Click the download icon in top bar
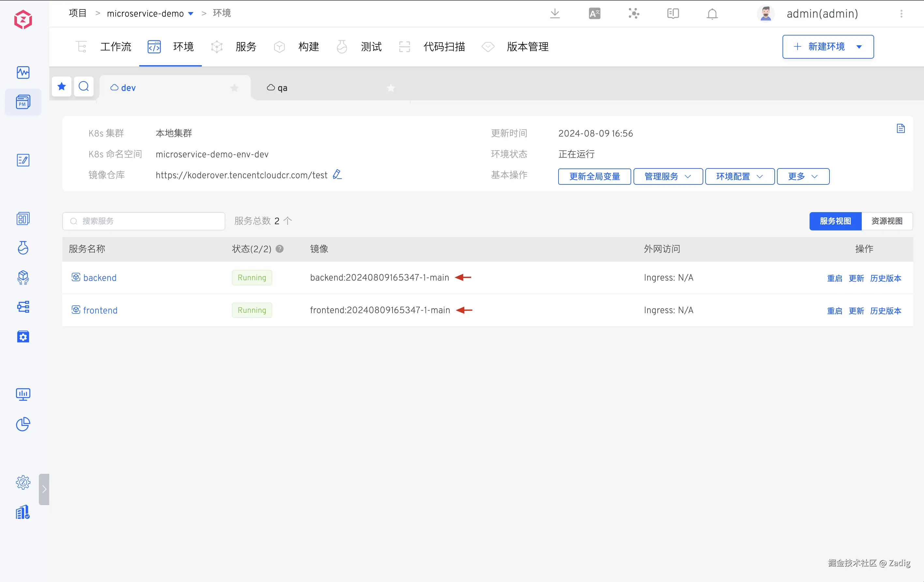This screenshot has width=924, height=582. (555, 14)
